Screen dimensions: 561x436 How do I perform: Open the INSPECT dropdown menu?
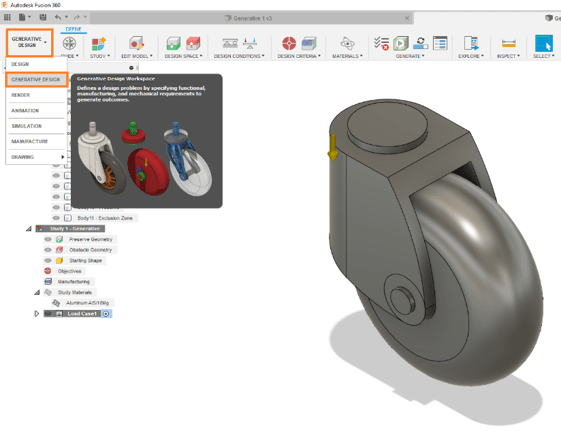508,56
